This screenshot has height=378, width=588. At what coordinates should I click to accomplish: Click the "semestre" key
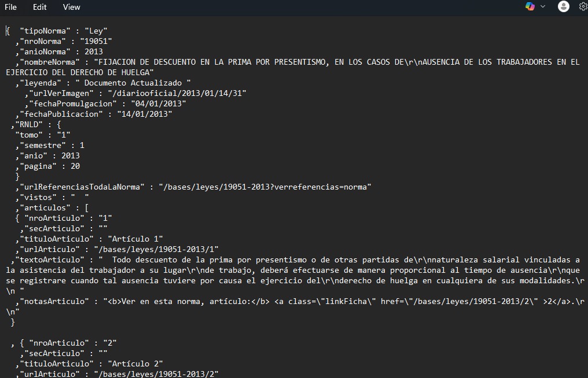[43, 145]
